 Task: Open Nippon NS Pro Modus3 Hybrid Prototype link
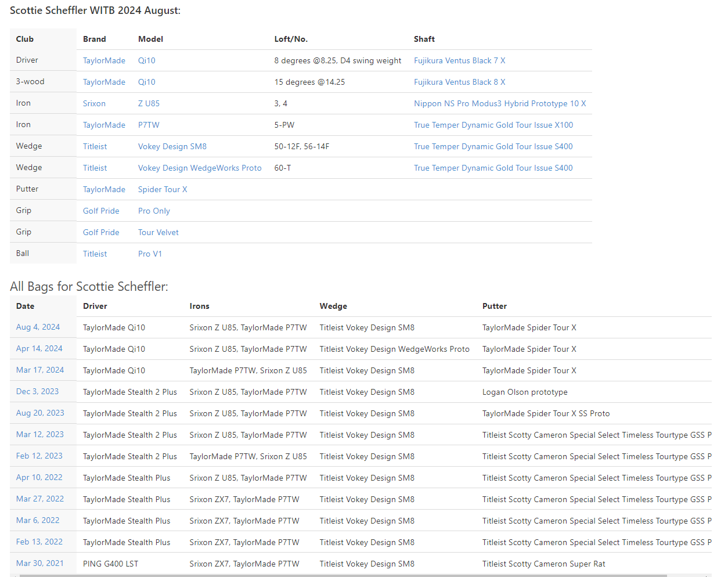coord(500,103)
